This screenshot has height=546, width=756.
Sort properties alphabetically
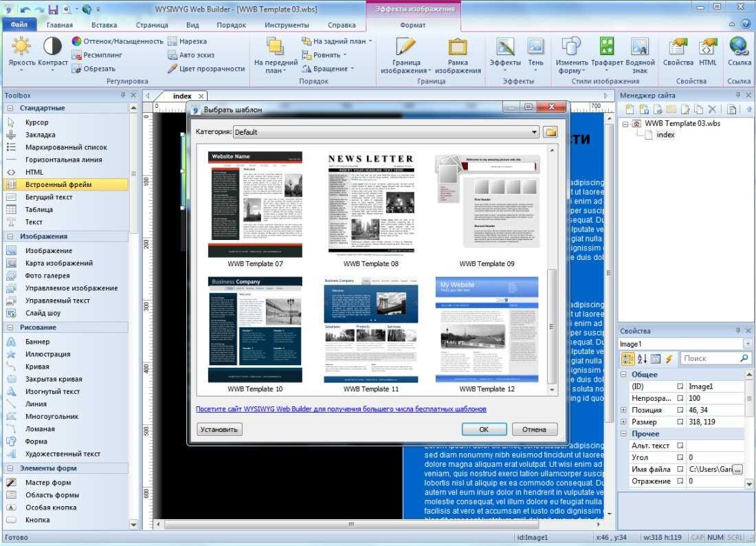click(642, 358)
